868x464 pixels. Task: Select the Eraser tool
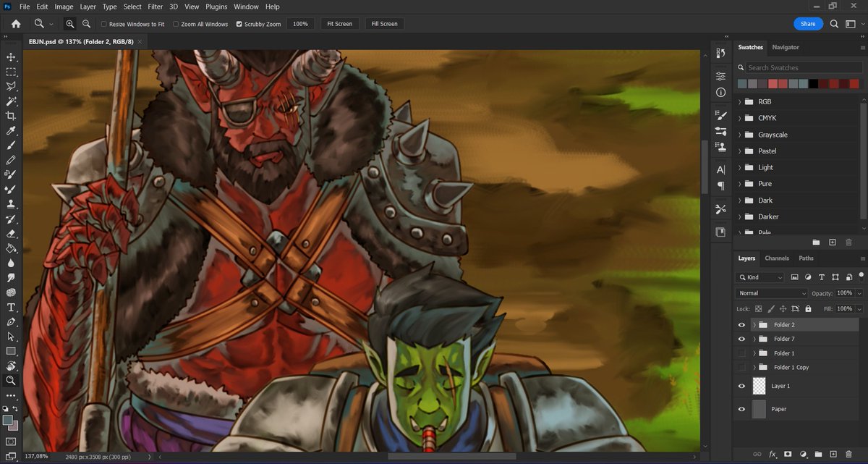(x=11, y=234)
